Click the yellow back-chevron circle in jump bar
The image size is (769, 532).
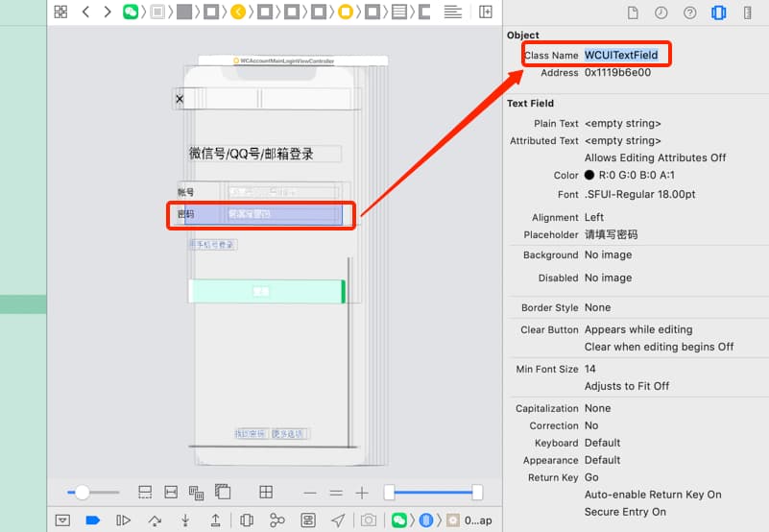(238, 12)
